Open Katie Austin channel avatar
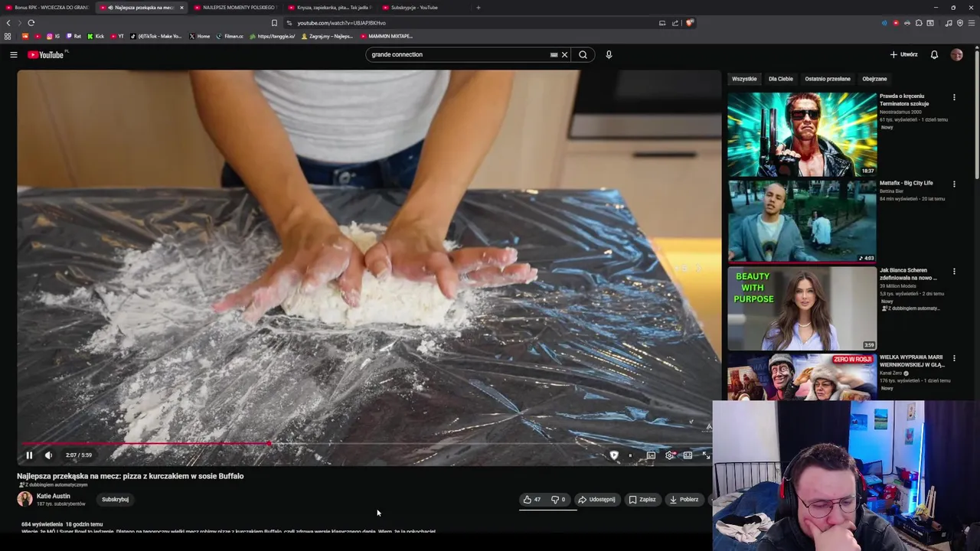 click(x=24, y=499)
